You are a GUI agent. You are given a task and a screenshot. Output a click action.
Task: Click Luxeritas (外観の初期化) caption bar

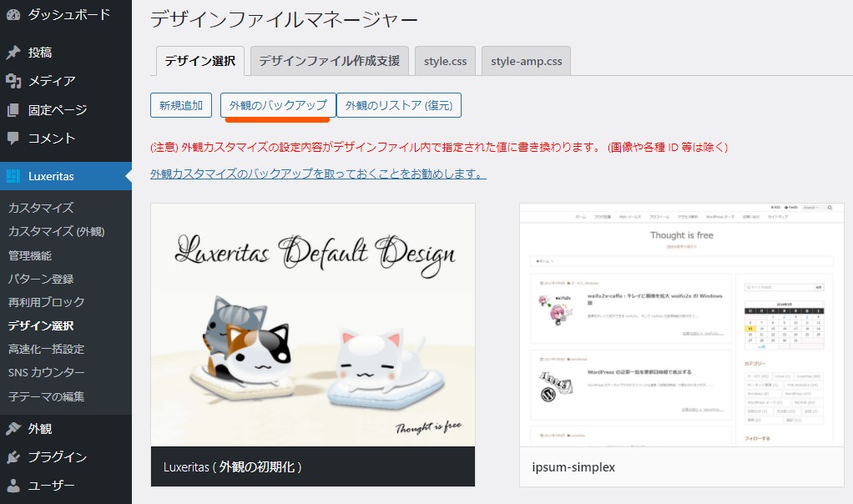click(313, 466)
